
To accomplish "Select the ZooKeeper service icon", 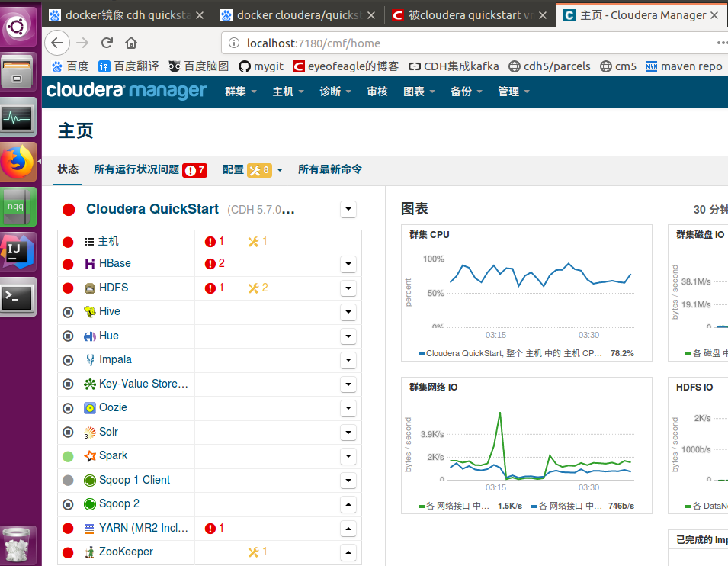I will pyautogui.click(x=89, y=552).
